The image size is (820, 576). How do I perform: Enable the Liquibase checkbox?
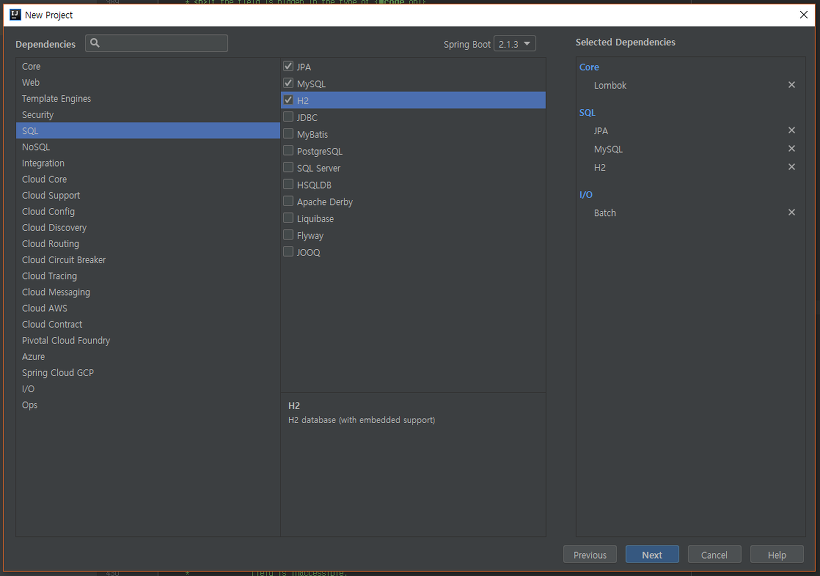point(288,218)
